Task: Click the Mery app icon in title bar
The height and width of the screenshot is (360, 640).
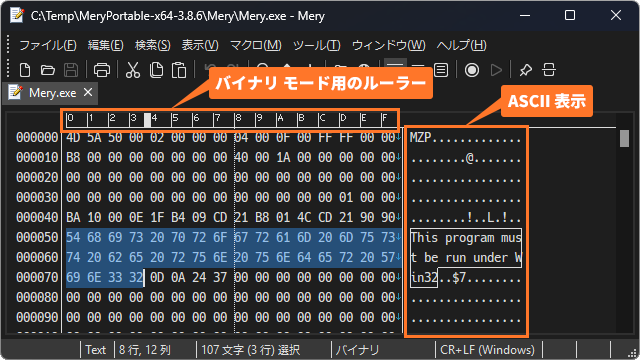Action: pos(17,16)
